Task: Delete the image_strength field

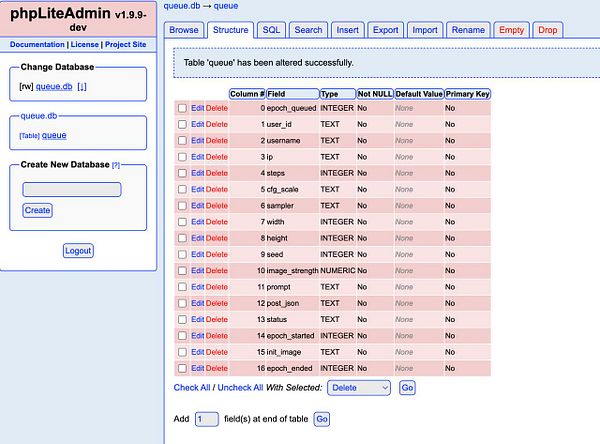Action: tap(217, 271)
